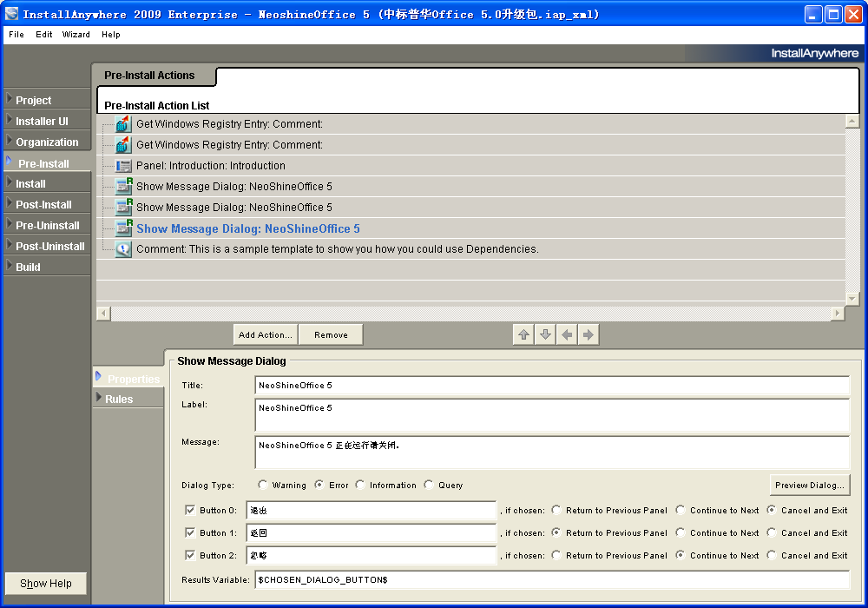
Task: Expand the Project section
Action: pyautogui.click(x=47, y=100)
